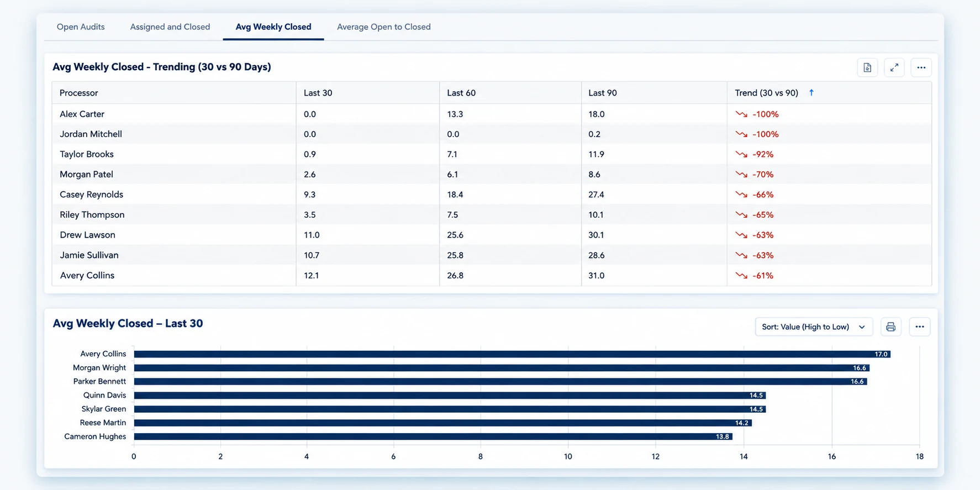The height and width of the screenshot is (490, 980).
Task: Click the Trend (30 vs 90) column header
Action: [x=767, y=93]
